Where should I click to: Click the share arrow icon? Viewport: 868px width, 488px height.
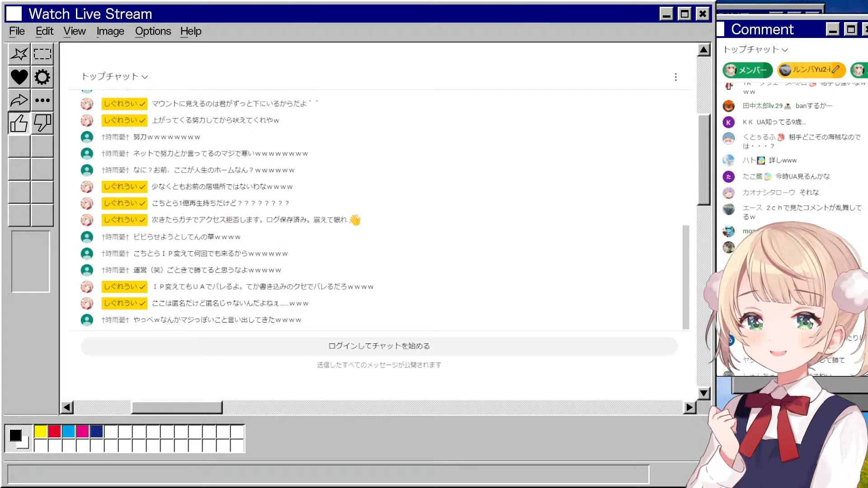(19, 100)
